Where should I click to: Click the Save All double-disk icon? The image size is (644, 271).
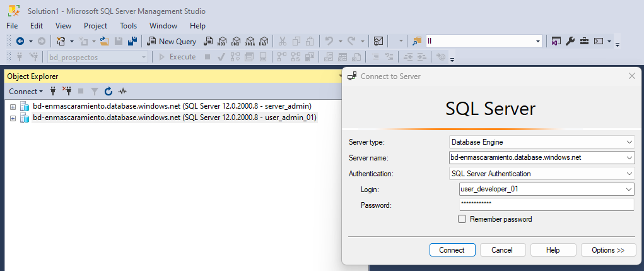tap(132, 41)
